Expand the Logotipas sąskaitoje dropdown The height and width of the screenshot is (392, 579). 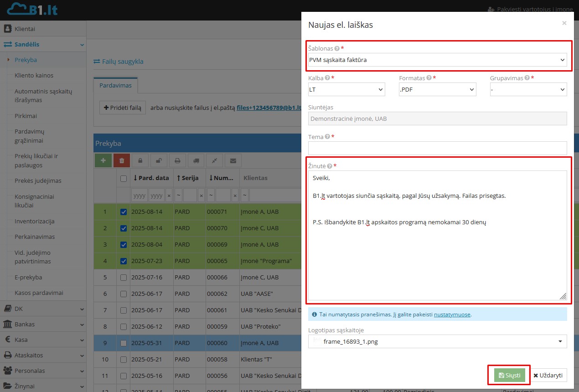(x=437, y=341)
